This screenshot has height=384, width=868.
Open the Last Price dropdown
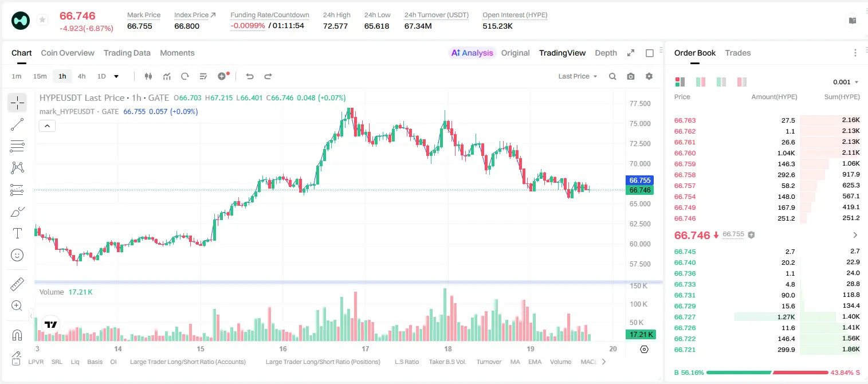[578, 76]
